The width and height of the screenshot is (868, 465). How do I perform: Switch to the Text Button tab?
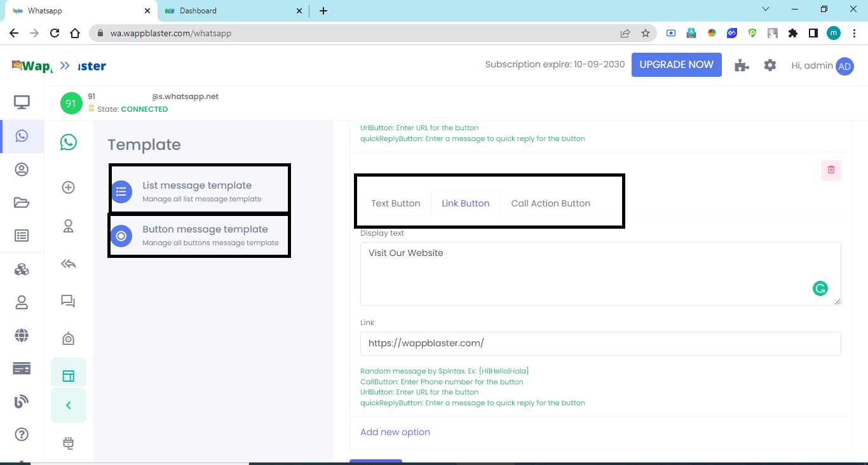pyautogui.click(x=396, y=203)
